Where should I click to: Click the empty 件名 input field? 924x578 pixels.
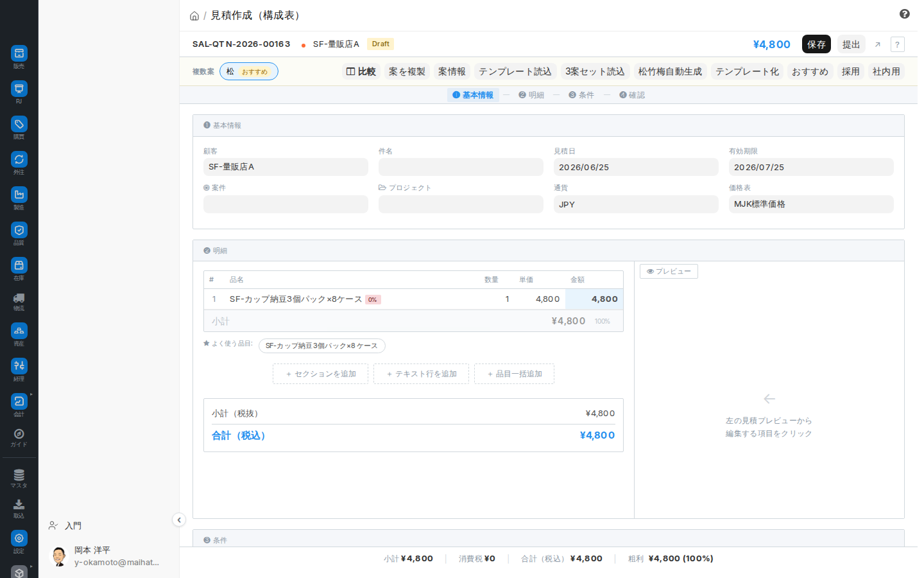(461, 167)
